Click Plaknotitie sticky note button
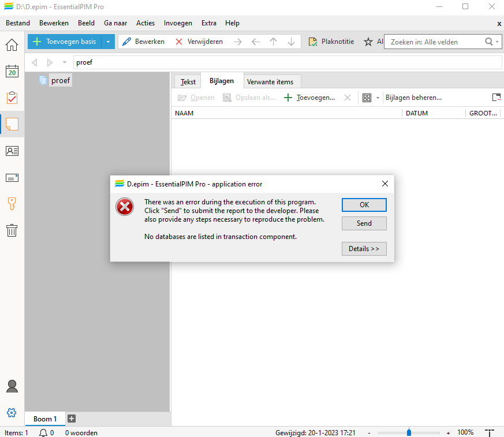The height and width of the screenshot is (437, 504). pos(331,42)
